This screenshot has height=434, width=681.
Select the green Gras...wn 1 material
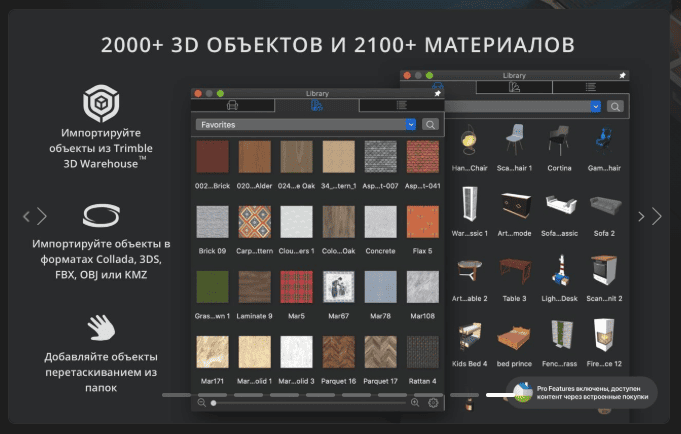[212, 287]
